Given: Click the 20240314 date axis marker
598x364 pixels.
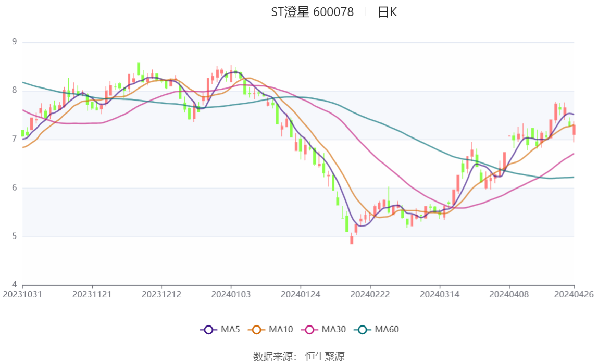Looking at the screenshot, I should click(439, 295).
